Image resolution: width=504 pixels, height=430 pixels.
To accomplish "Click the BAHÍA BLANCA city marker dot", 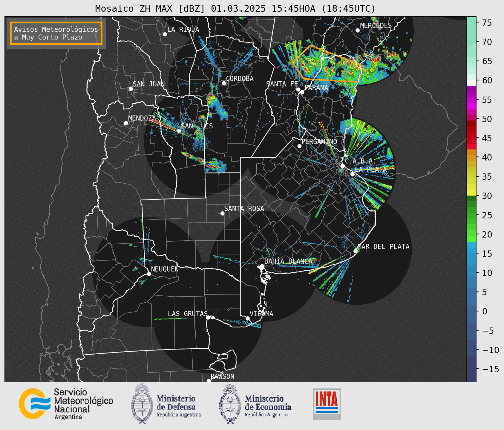I will pyautogui.click(x=262, y=266).
